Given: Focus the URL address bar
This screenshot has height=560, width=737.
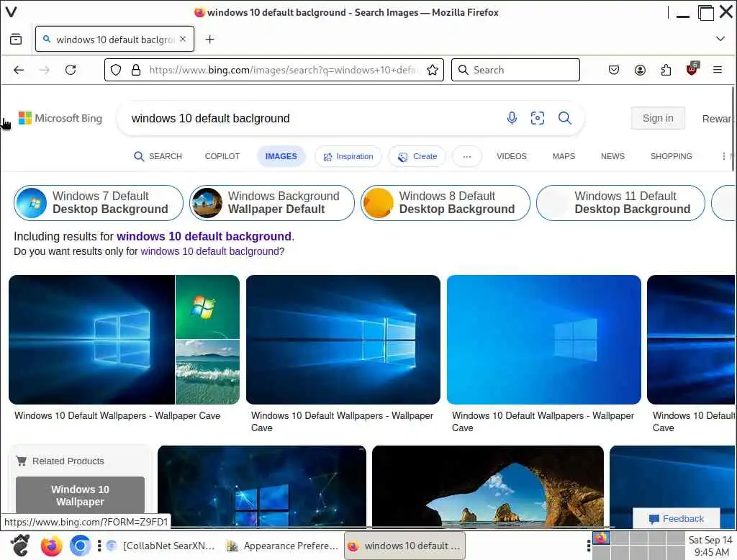Looking at the screenshot, I should point(282,70).
